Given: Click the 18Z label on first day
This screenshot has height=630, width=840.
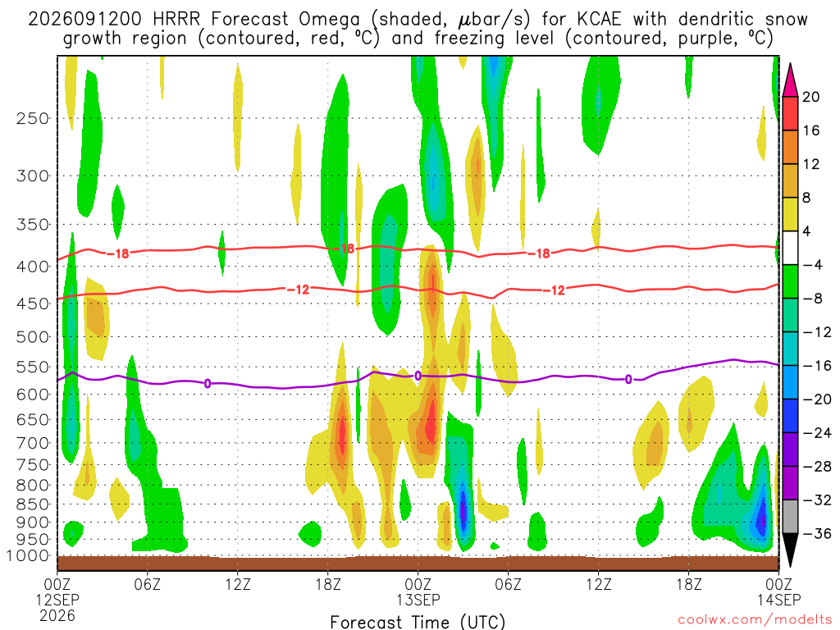Looking at the screenshot, I should [x=328, y=584].
